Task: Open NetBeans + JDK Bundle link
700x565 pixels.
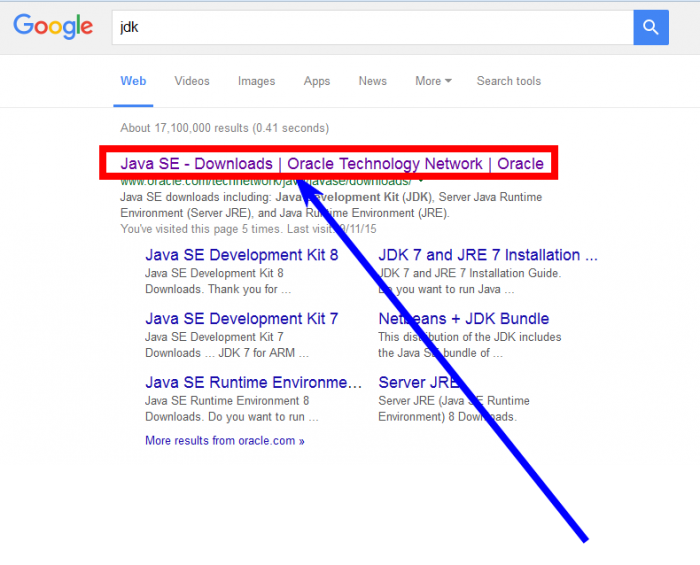Action: [x=463, y=319]
